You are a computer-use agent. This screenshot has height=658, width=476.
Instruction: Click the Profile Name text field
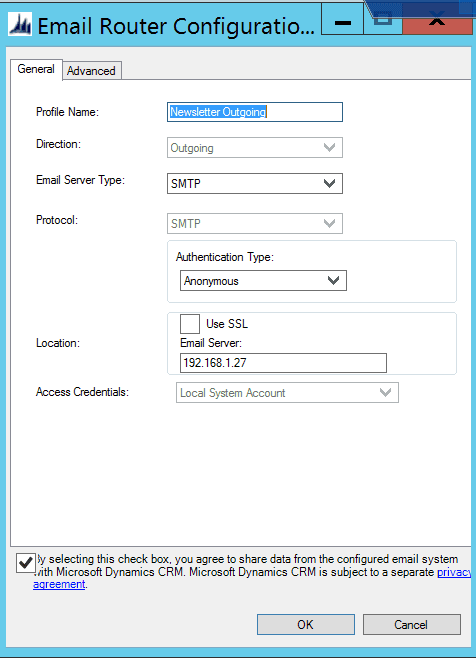click(255, 112)
